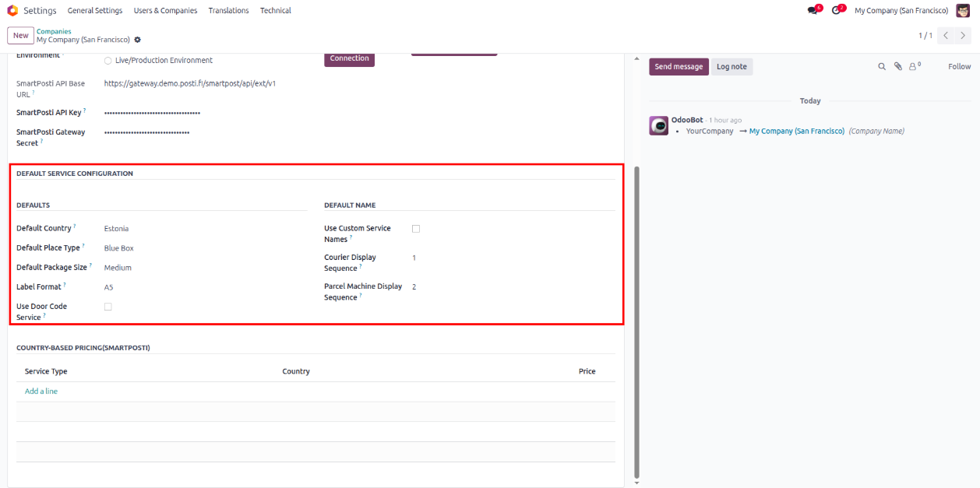Screen dimensions: 980x488
Task: Click the user avatar in top right
Action: (x=963, y=11)
